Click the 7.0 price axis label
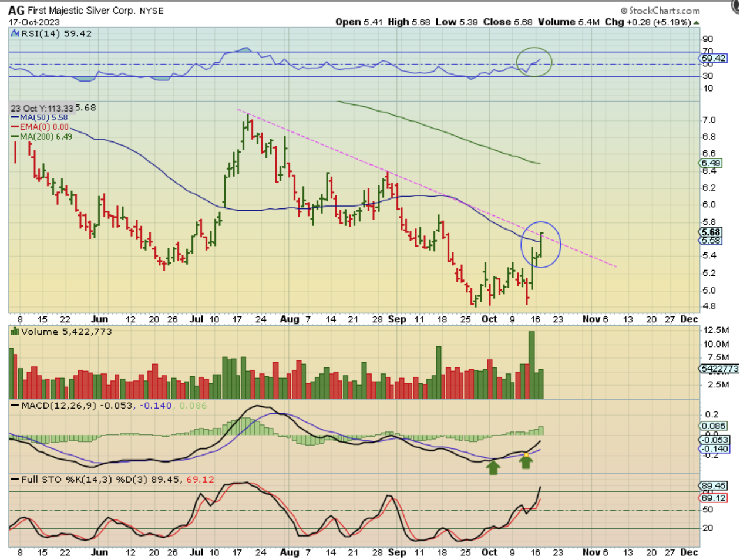 [709, 120]
